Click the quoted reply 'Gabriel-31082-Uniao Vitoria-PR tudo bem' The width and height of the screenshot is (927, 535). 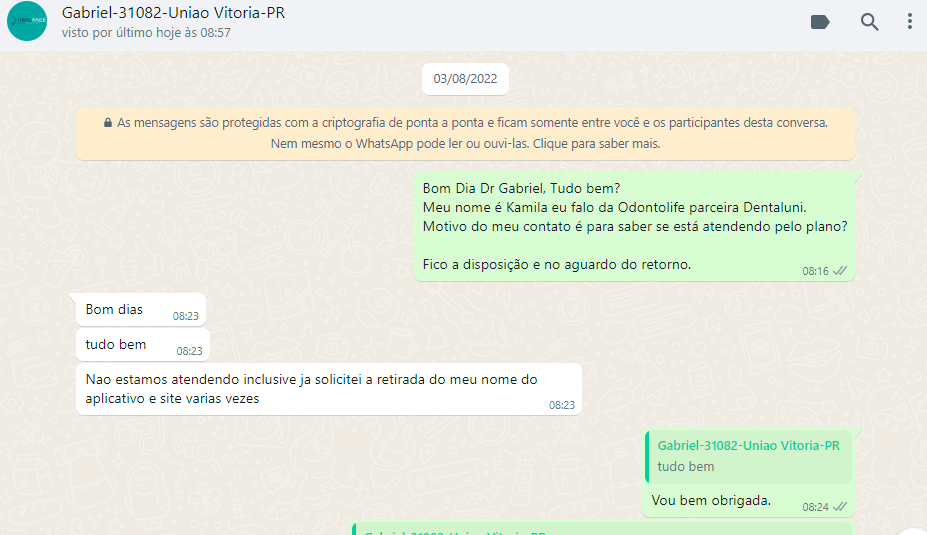click(748, 456)
